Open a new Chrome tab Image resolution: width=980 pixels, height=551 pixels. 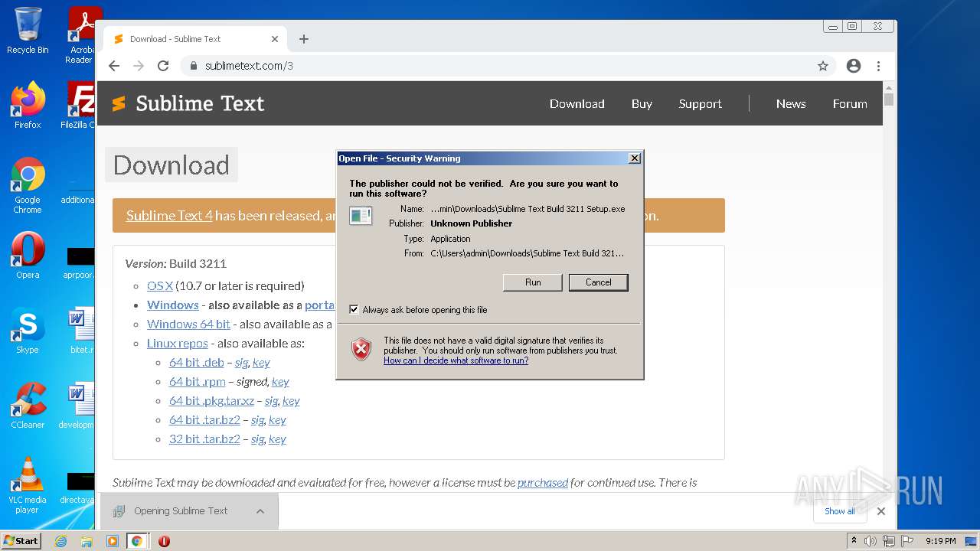[304, 39]
